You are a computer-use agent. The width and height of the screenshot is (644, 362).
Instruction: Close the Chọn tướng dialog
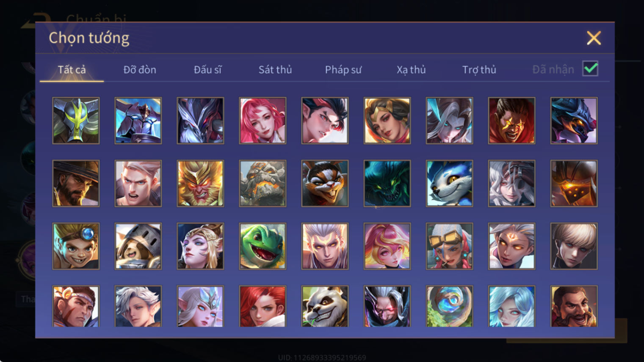click(x=594, y=38)
